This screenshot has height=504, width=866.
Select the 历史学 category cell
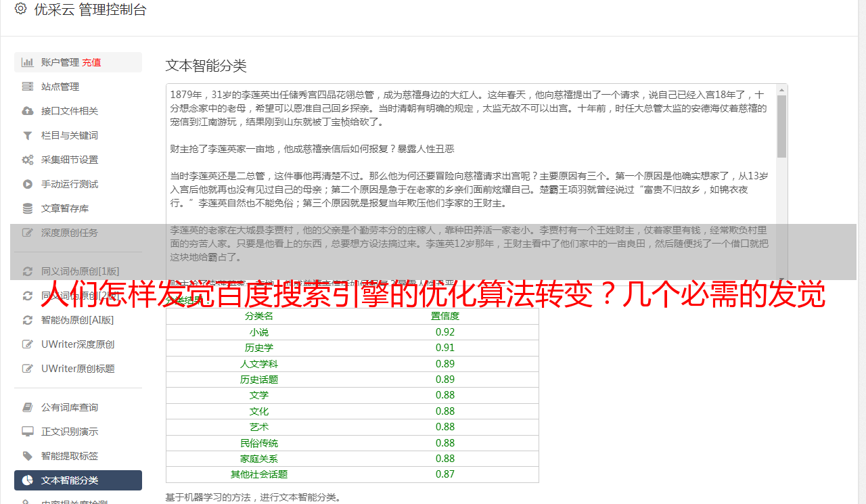coord(259,348)
